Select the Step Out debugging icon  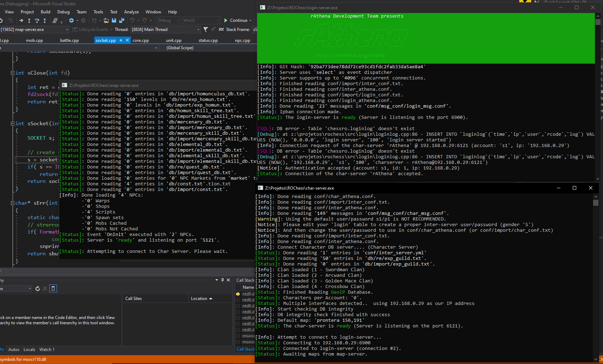[x=45, y=20]
